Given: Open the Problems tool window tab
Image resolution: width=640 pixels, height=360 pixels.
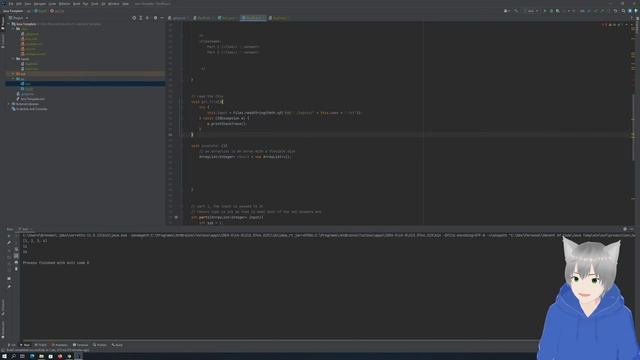Looking at the screenshot, I should [60, 345].
